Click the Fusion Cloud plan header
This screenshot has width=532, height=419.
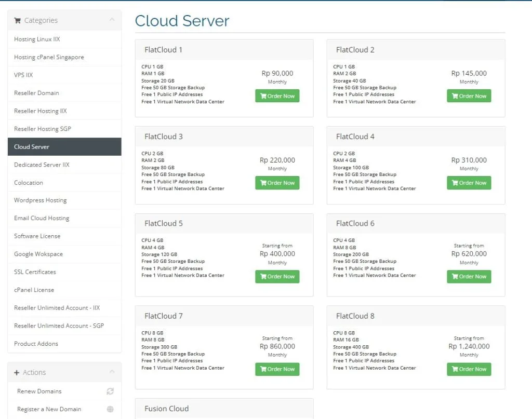click(x=167, y=409)
